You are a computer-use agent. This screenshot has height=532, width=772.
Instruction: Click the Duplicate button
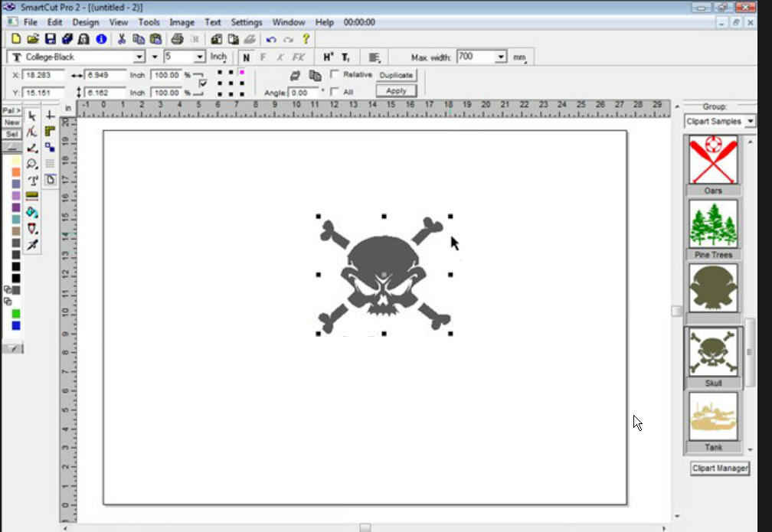[396, 75]
